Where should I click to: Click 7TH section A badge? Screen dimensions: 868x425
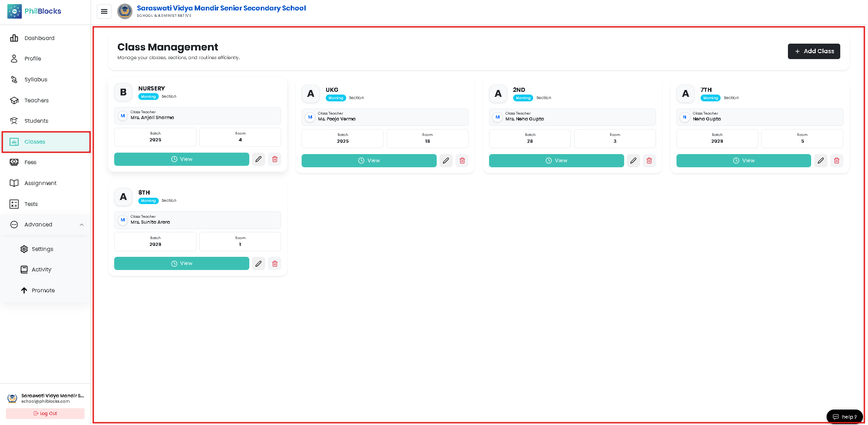(686, 94)
